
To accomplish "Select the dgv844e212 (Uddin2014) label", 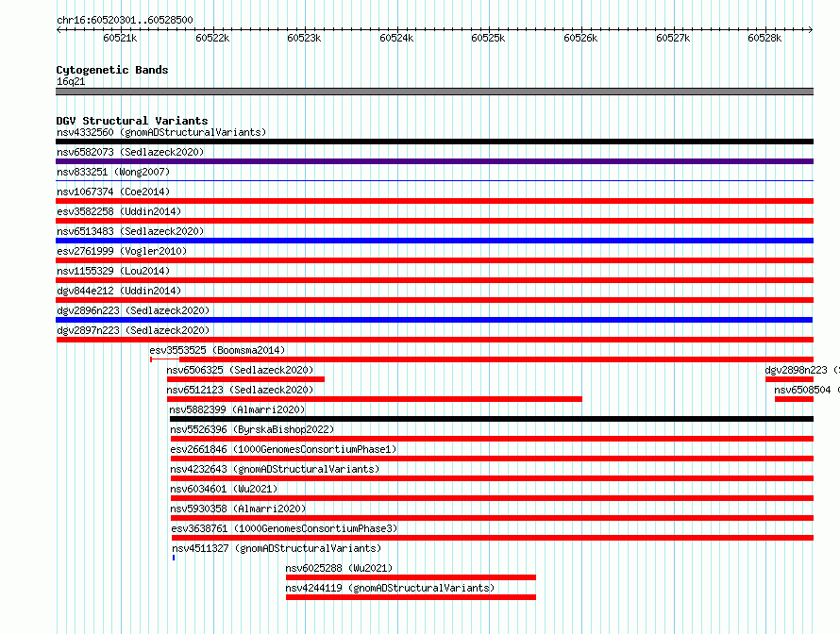I will (119, 291).
